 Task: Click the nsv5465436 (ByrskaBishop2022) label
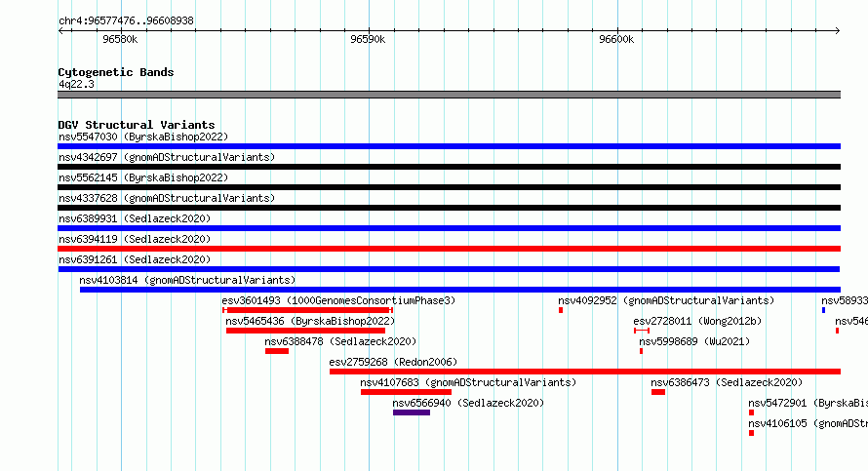(310, 321)
